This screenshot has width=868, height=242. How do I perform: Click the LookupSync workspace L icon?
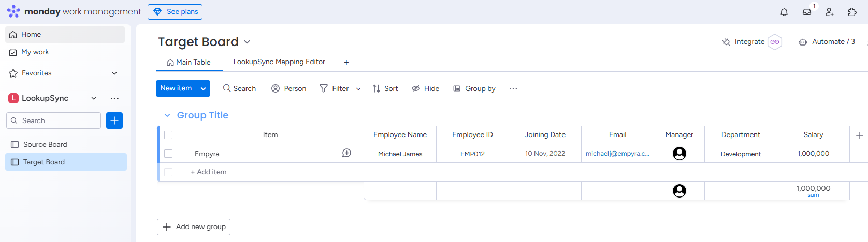13,98
